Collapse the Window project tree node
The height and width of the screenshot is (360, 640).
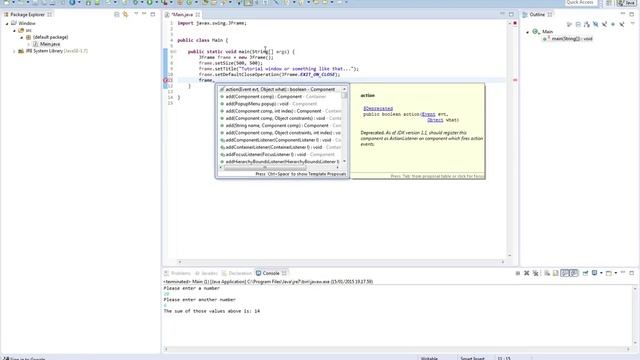[x=7, y=24]
